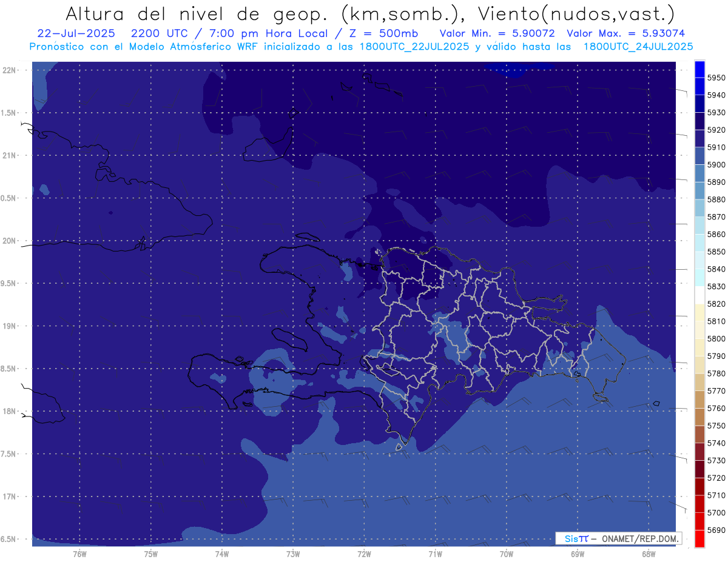Pick the legend swatch between 5920 and 5930
Viewport: 728px width, 562px height.
[699, 121]
